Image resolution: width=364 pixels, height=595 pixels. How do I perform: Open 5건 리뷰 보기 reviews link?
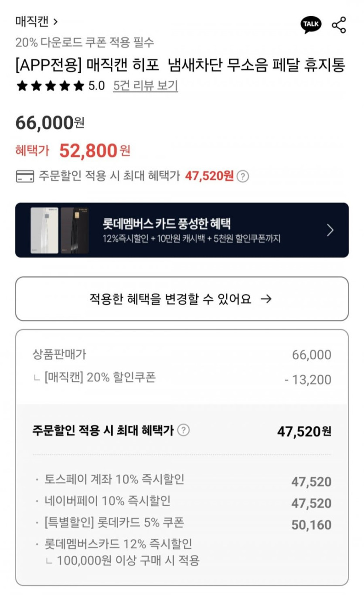145,86
